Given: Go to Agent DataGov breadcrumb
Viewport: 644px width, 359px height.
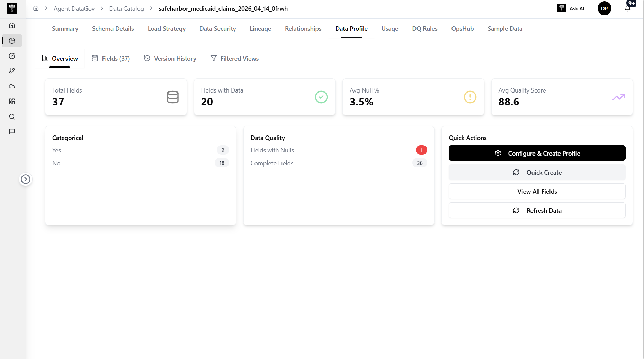Looking at the screenshot, I should pos(74,8).
